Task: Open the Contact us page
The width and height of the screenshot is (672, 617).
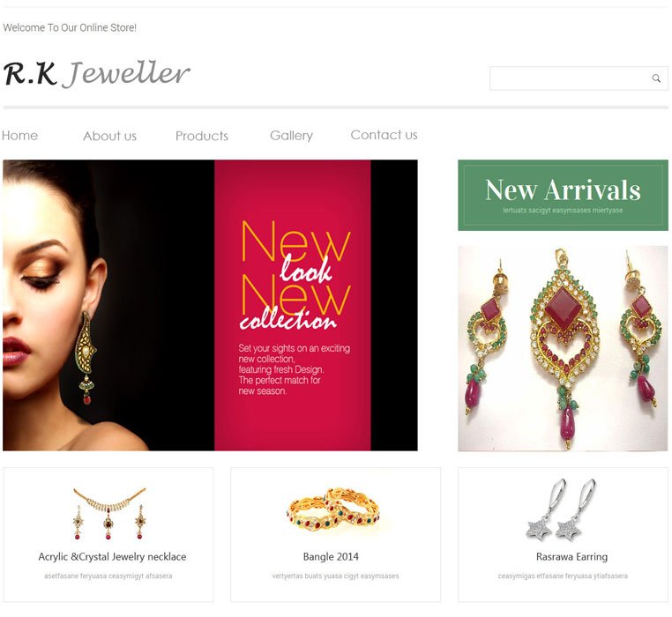Action: (384, 135)
